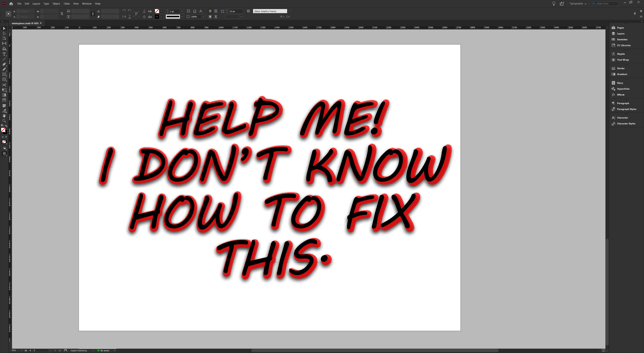644x353 pixels.
Task: Swap fill and stroke colors
Action: click(6, 126)
